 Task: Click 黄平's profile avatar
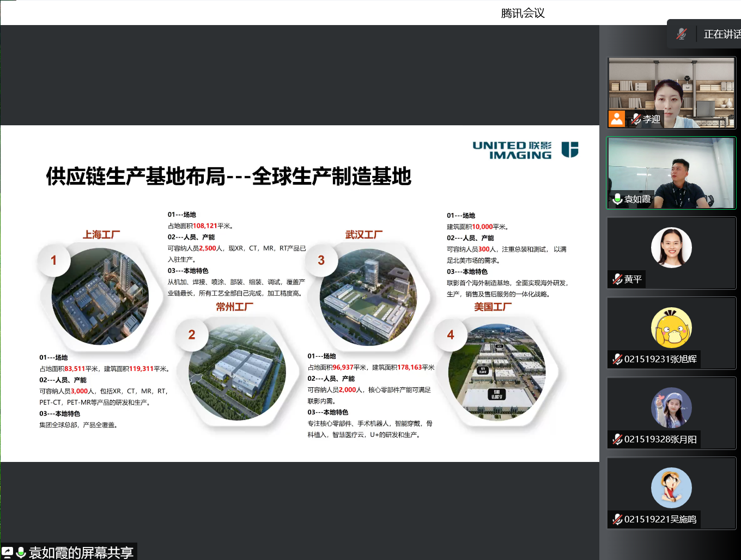click(671, 247)
